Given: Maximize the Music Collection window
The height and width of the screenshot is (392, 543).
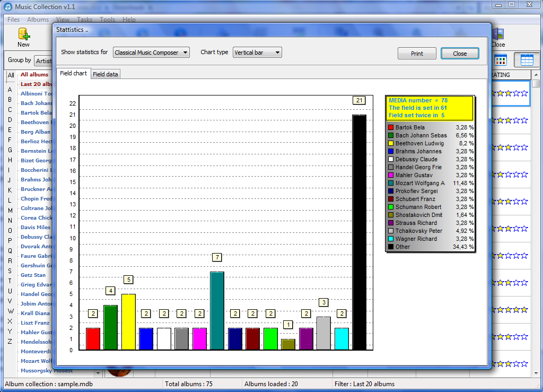Looking at the screenshot, I should 512,5.
